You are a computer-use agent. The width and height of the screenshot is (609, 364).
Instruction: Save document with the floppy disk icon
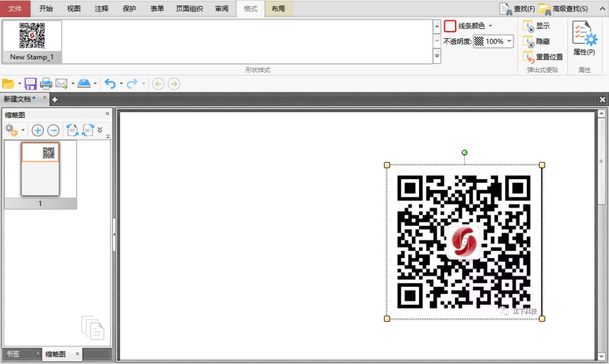click(30, 84)
